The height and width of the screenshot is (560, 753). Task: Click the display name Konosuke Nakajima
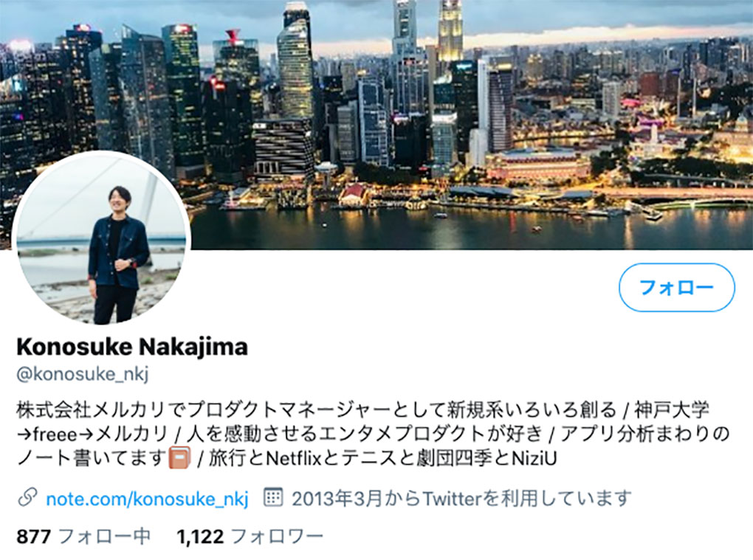click(x=132, y=347)
